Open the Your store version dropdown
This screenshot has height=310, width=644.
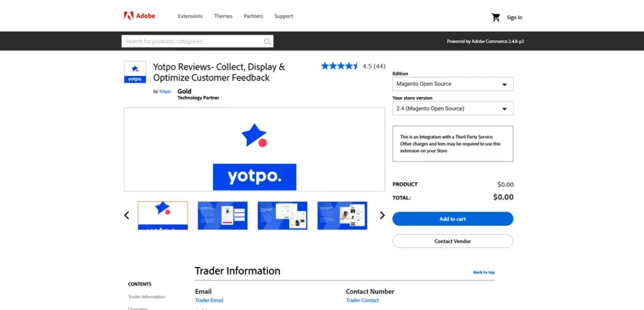(x=452, y=108)
